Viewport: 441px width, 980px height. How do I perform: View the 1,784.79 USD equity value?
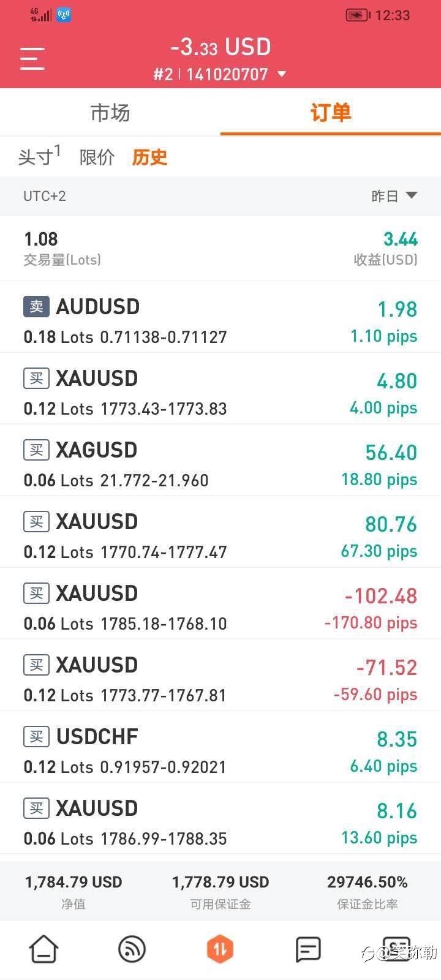coord(73,882)
